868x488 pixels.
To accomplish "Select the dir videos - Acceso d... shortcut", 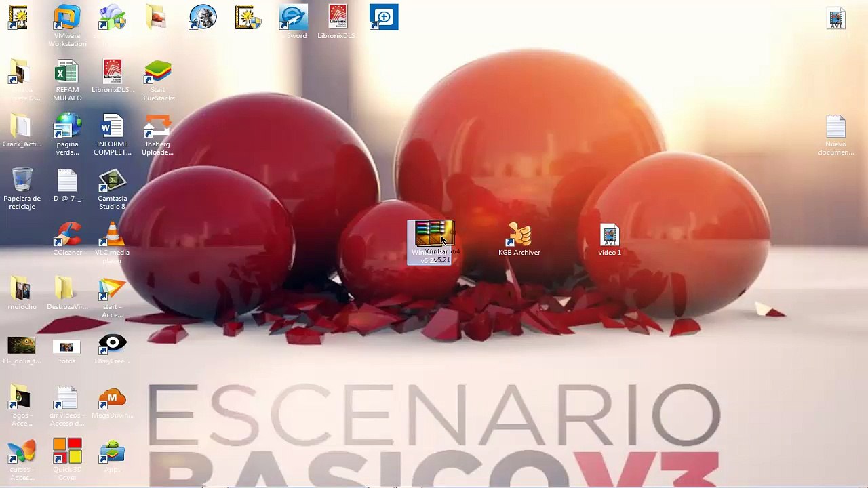I will coord(67,406).
